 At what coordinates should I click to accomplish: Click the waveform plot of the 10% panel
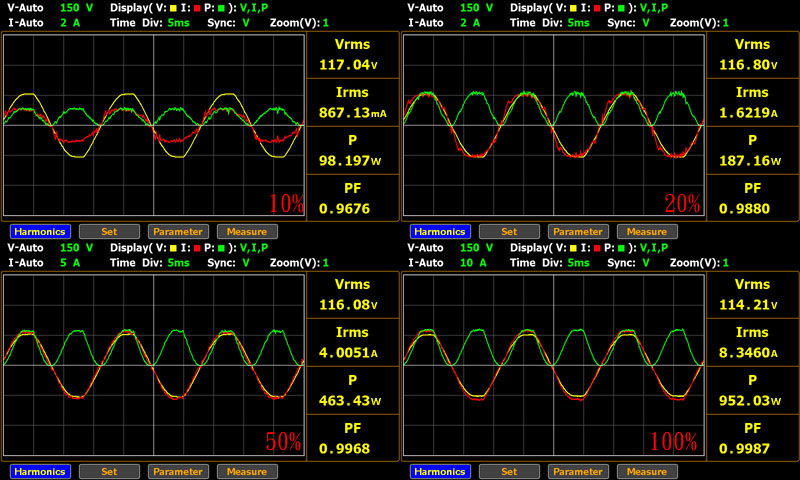coord(154,125)
